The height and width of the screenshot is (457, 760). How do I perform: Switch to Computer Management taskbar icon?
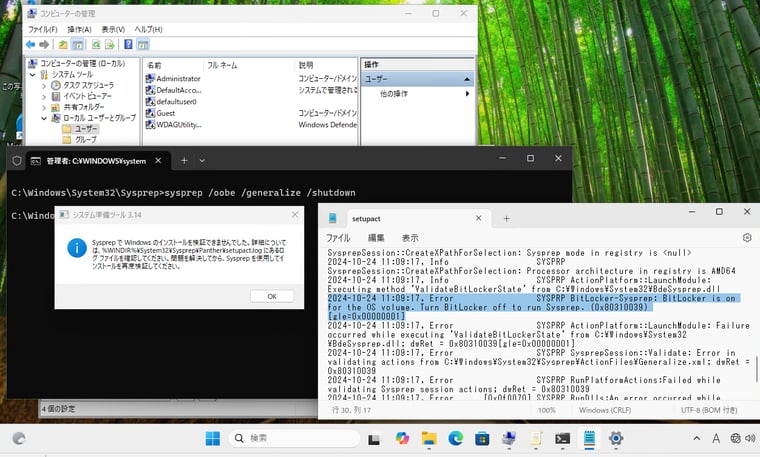click(509, 439)
